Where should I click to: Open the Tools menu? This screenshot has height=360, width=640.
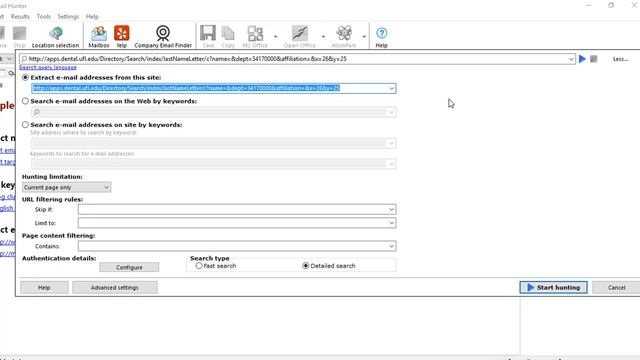(44, 16)
